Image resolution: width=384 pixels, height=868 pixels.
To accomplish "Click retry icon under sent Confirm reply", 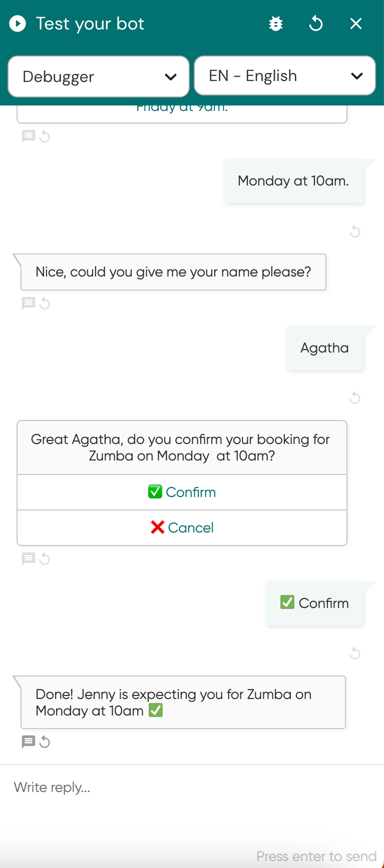I will (355, 653).
